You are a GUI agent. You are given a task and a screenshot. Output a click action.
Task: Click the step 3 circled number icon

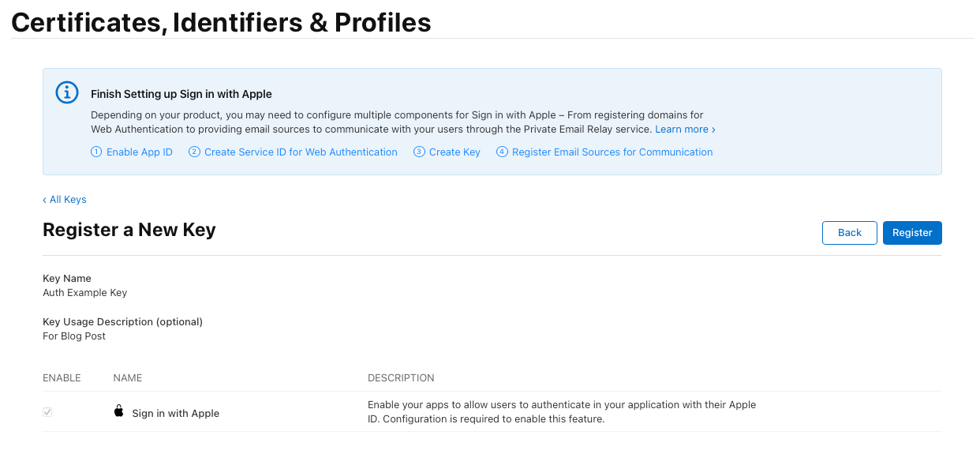(419, 152)
